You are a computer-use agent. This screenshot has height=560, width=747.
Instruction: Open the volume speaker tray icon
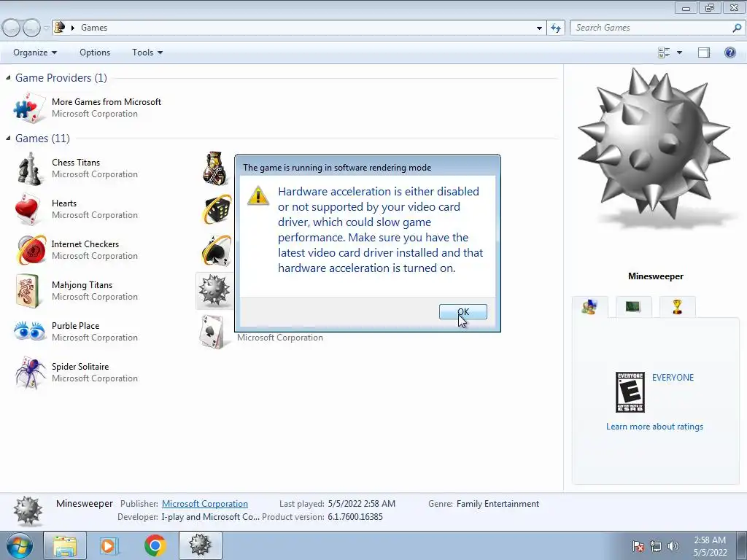point(673,546)
